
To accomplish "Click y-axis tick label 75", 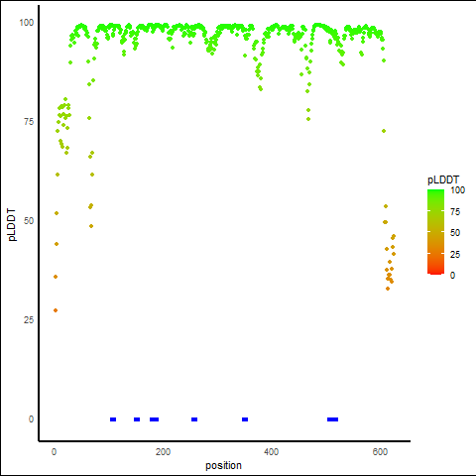I will pyautogui.click(x=29, y=122).
